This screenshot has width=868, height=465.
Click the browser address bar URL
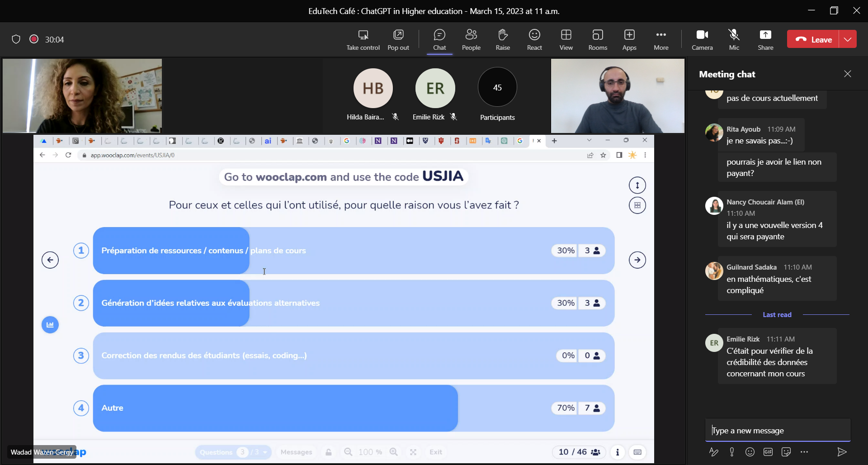tap(132, 155)
